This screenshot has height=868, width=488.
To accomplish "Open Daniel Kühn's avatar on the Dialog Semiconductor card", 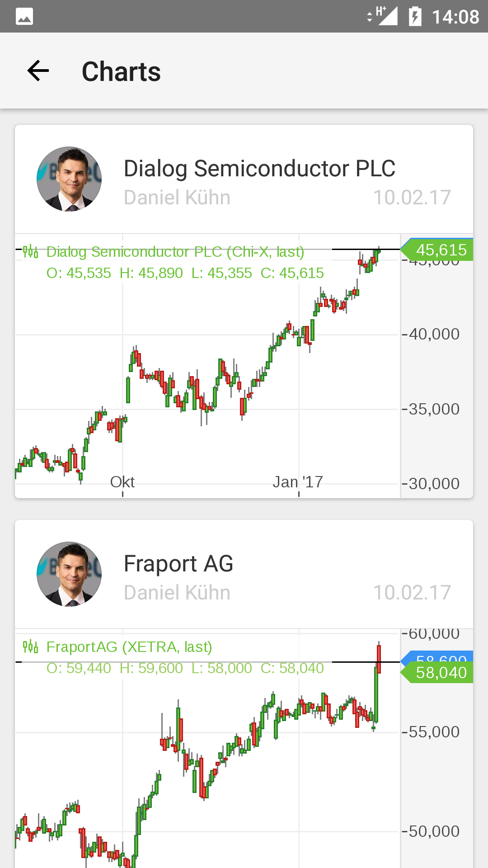I will click(69, 179).
